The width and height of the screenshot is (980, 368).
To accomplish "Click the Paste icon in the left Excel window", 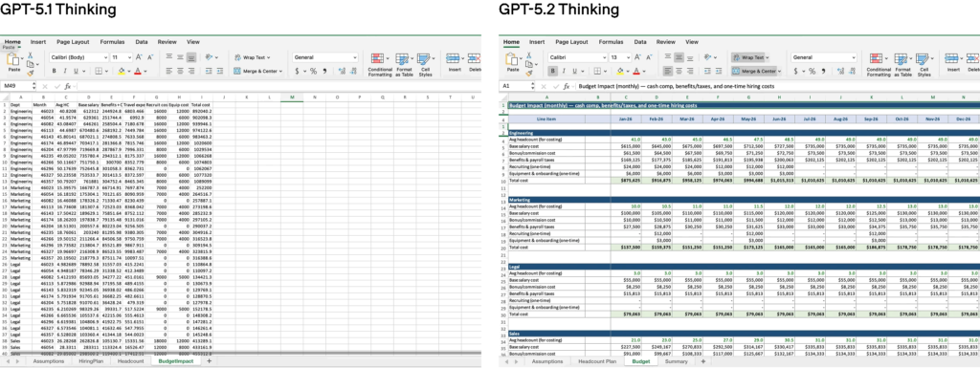I will click(13, 59).
